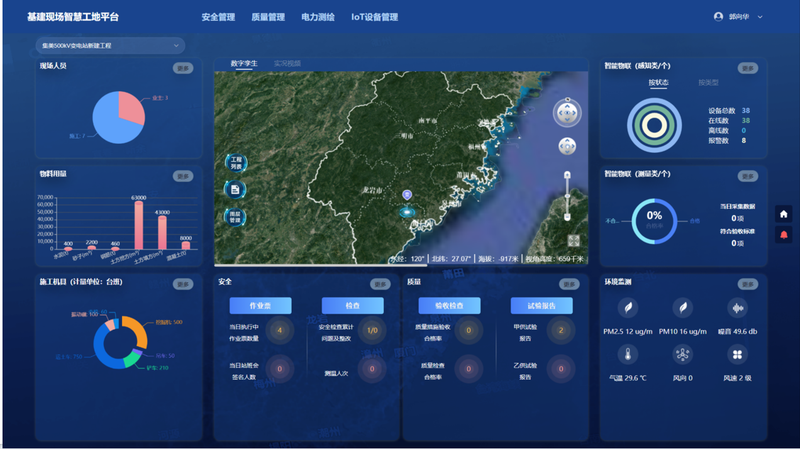This screenshot has height=449, width=800.
Task: Open 电力测绘 in the top navigation
Action: point(318,17)
